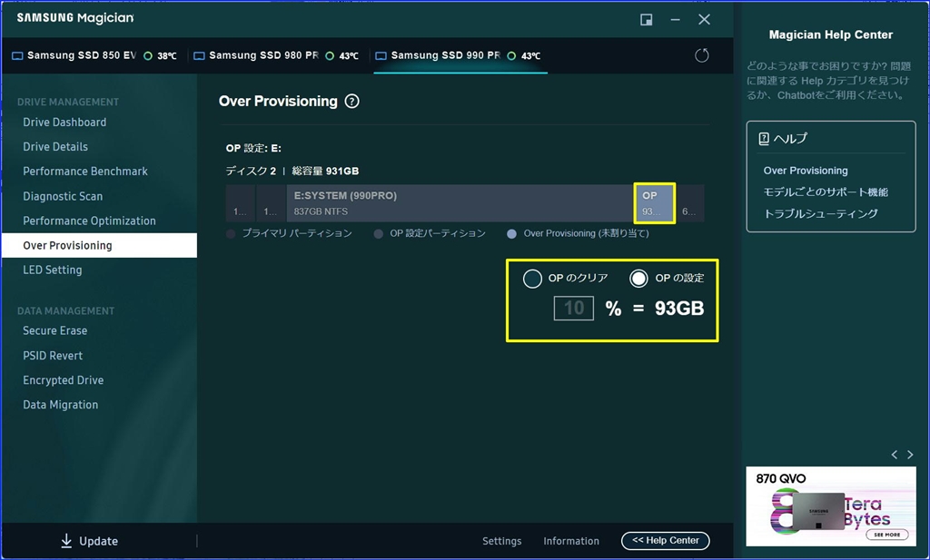Click the 870 QVO advertisement banner
Screen dimensions: 930x560
(x=830, y=506)
